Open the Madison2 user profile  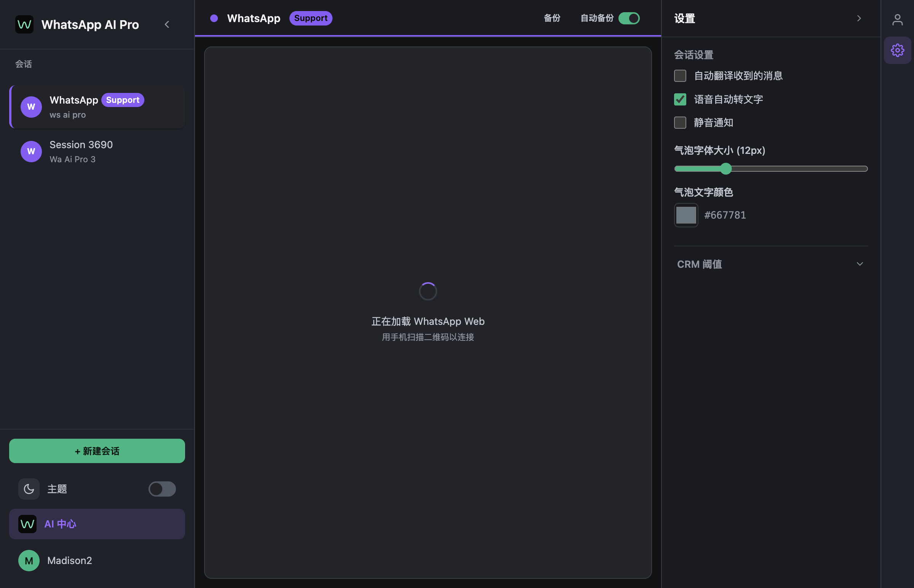coord(97,561)
